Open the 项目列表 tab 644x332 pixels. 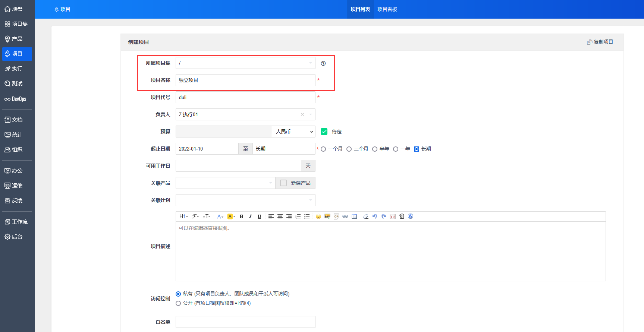click(360, 9)
